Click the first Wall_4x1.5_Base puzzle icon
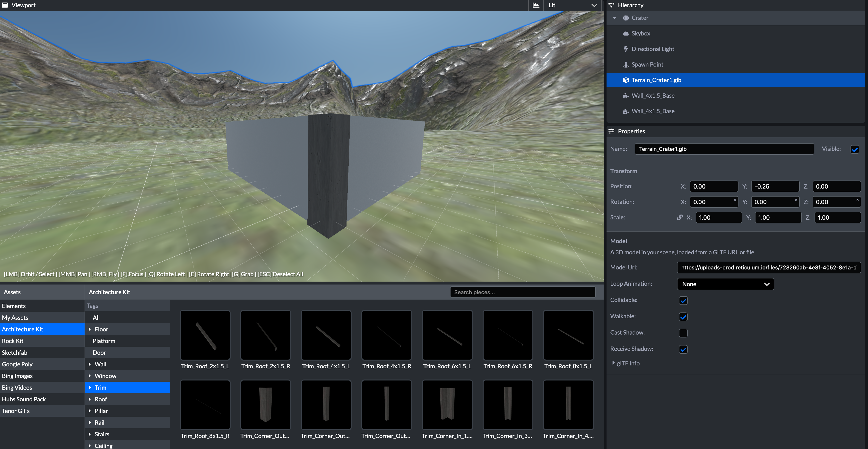The image size is (868, 449). pos(626,96)
